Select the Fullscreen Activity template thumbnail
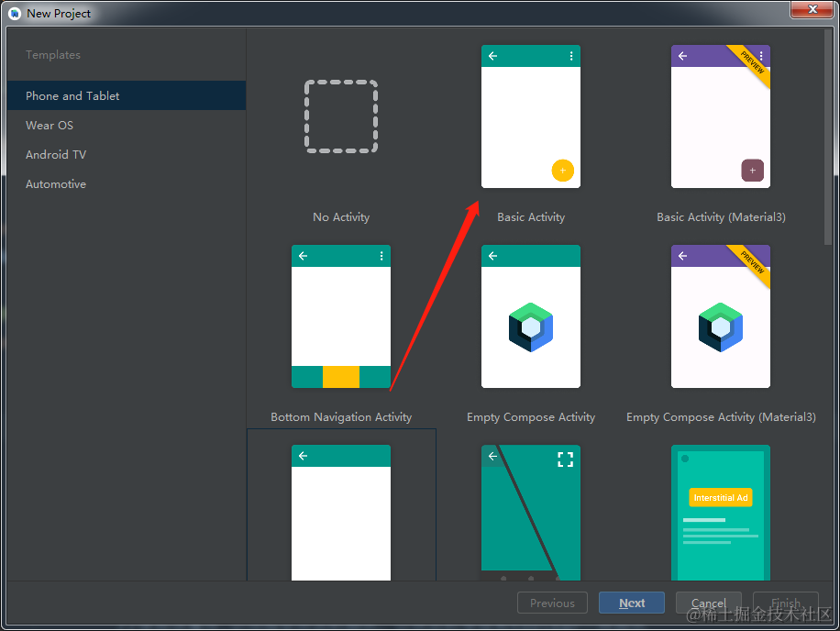Viewport: 840px width, 631px height. coord(531,513)
